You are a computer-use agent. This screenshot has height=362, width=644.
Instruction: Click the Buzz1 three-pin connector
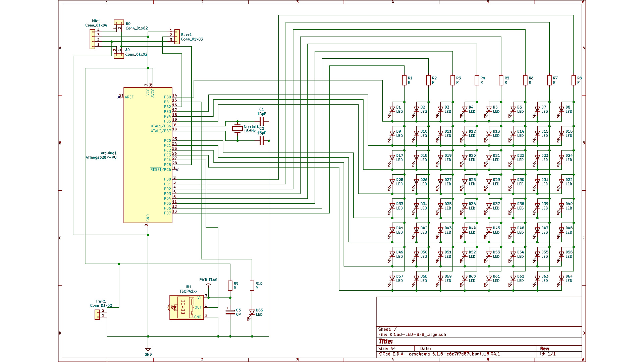click(177, 37)
